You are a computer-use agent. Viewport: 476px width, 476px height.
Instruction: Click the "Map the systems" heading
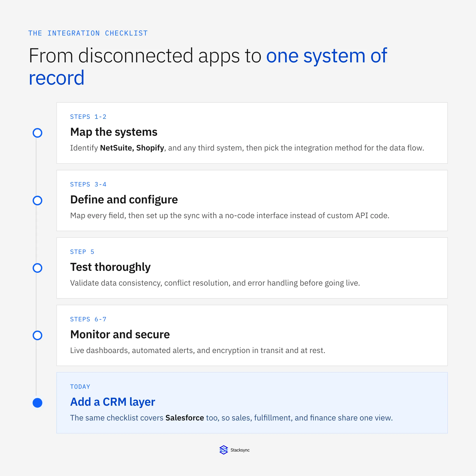[x=114, y=132]
